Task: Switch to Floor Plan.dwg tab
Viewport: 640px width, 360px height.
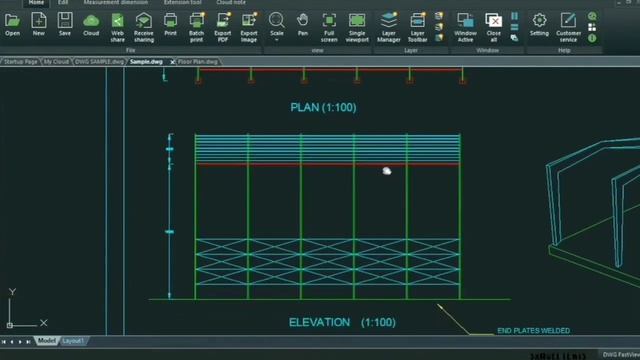Action: pos(198,62)
